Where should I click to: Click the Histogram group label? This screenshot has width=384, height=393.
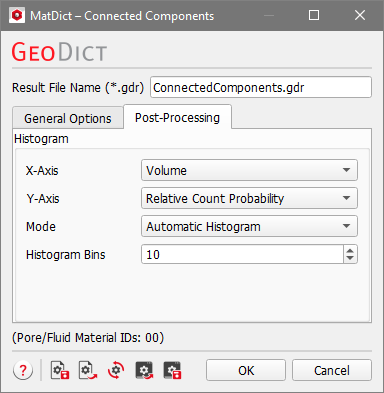click(41, 139)
